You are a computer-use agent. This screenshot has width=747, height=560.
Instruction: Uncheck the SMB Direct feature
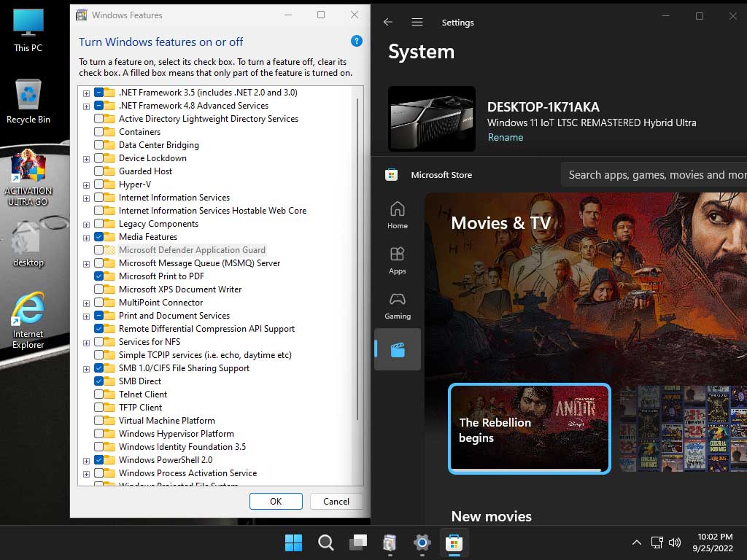pyautogui.click(x=98, y=381)
